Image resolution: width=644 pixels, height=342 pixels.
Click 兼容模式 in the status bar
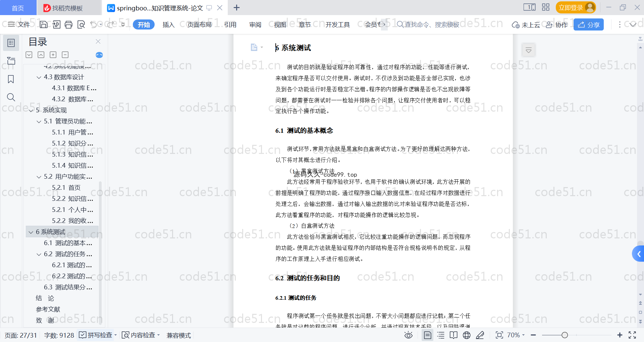coord(179,335)
